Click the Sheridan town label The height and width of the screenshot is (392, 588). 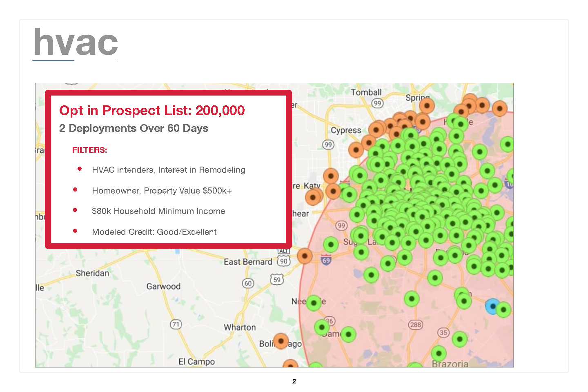[92, 273]
